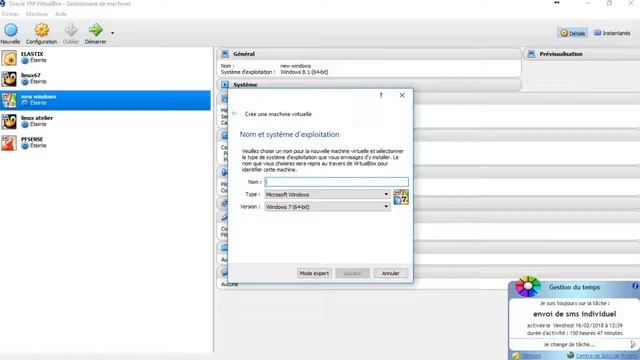Click the Nouvelle toolbar icon
The width and height of the screenshot is (640, 360).
tap(11, 30)
